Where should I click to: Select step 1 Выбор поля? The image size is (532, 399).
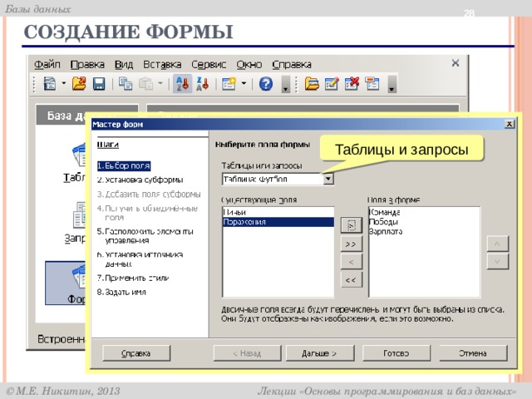click(x=124, y=165)
